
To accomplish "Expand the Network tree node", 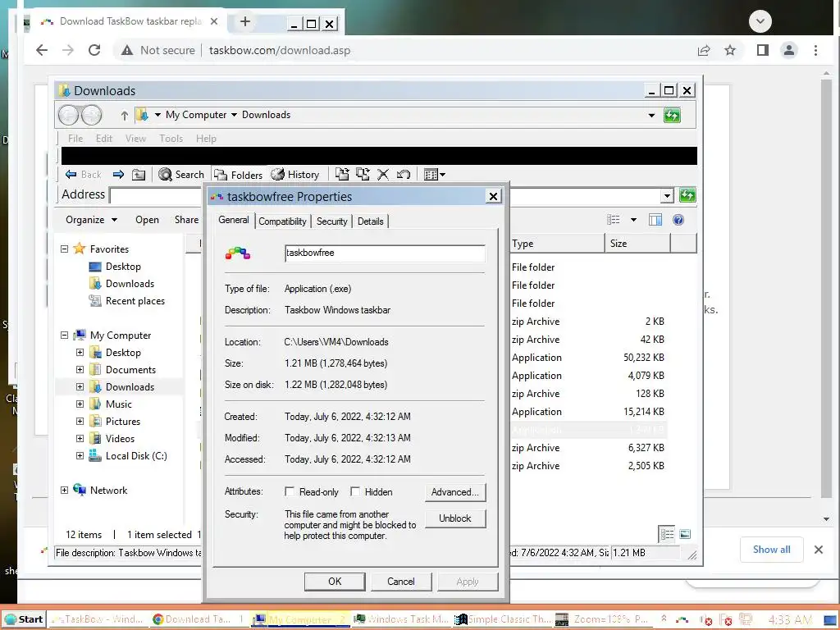I will pyautogui.click(x=64, y=491).
